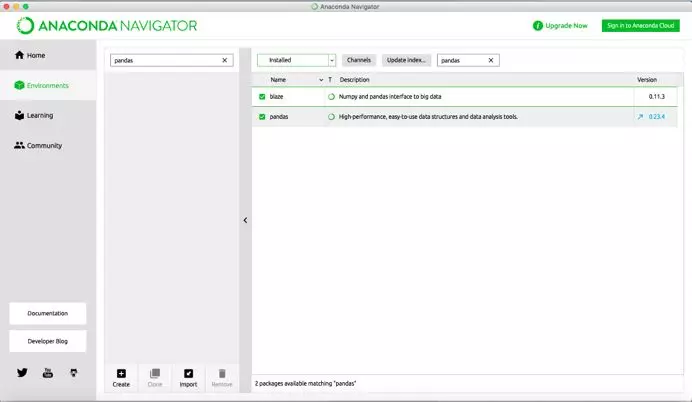Click the Home house icon

pyautogui.click(x=19, y=55)
